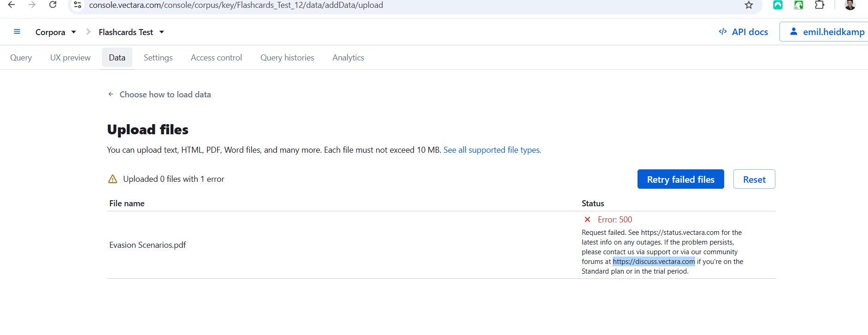Image resolution: width=868 pixels, height=335 pixels.
Task: Expand the Flashcards Test corpus dropdown
Action: pyautogui.click(x=131, y=32)
